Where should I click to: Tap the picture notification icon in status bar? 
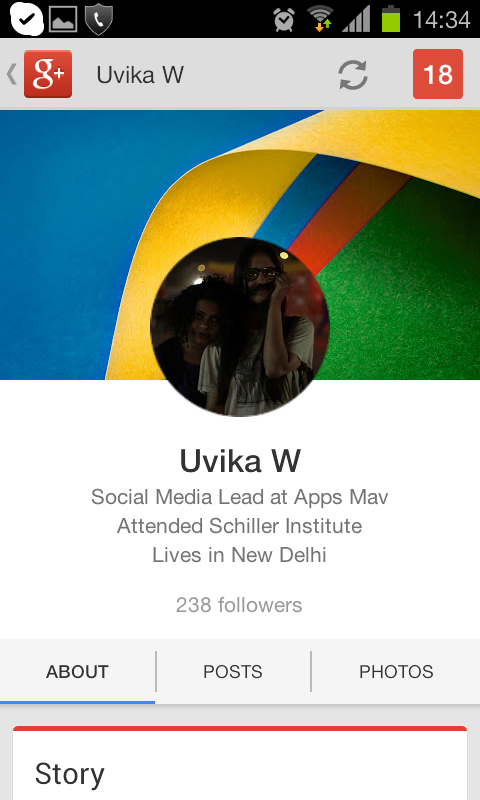(63, 19)
